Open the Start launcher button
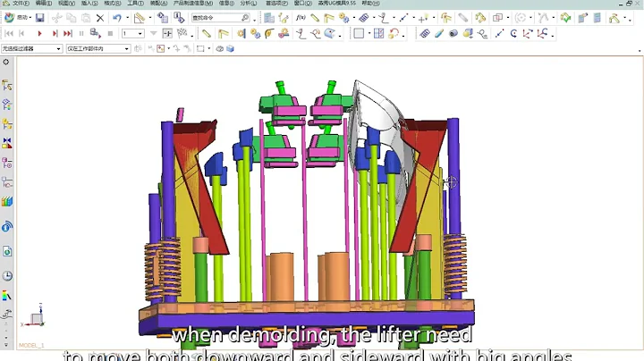Viewport: 644px width, 361px height. tap(19, 18)
